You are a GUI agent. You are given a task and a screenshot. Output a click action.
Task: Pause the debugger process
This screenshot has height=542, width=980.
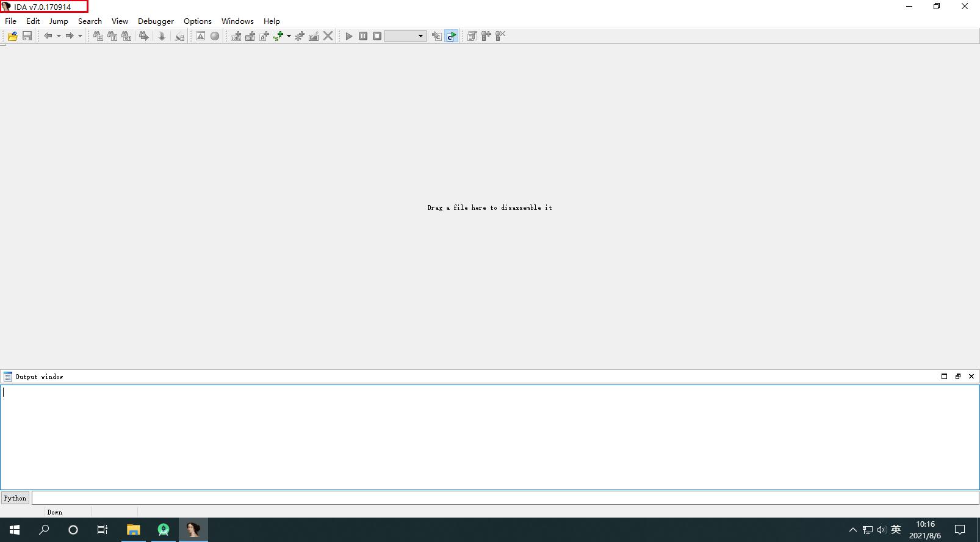click(x=363, y=36)
